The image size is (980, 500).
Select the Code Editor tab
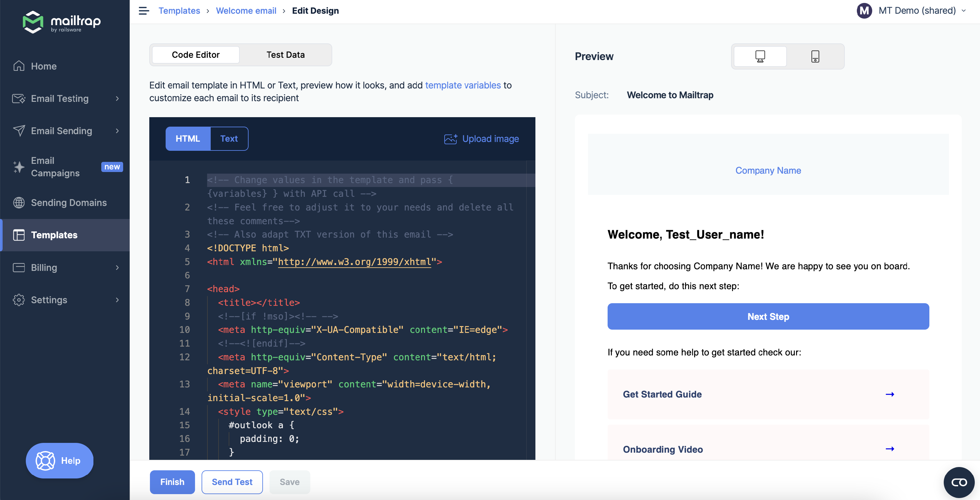(195, 55)
